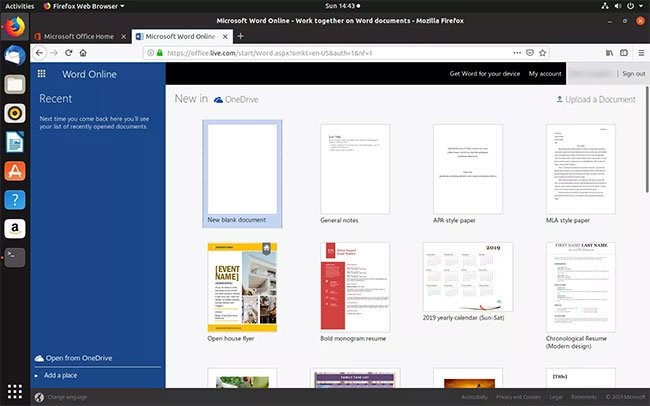The image size is (650, 406).
Task: Choose the 2019 yearly calendar template
Action: click(x=468, y=282)
